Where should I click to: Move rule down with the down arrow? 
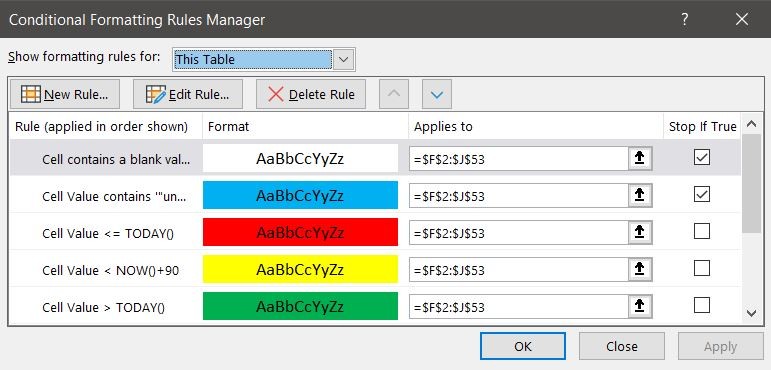[437, 94]
